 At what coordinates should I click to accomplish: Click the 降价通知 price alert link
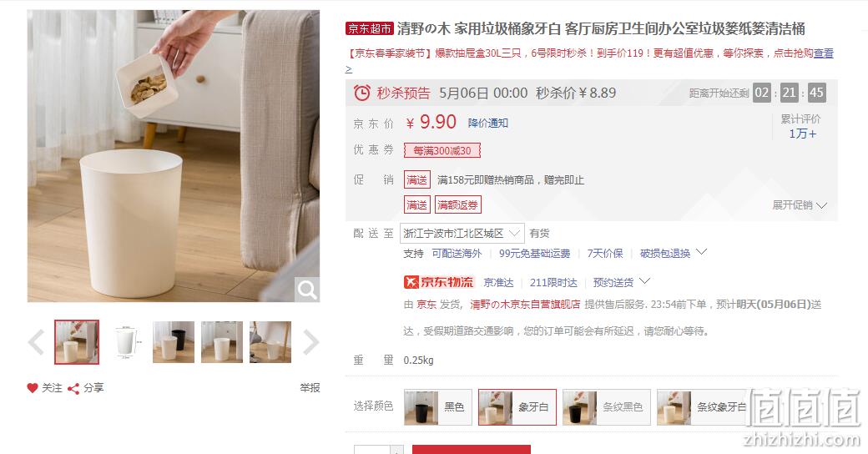(487, 123)
